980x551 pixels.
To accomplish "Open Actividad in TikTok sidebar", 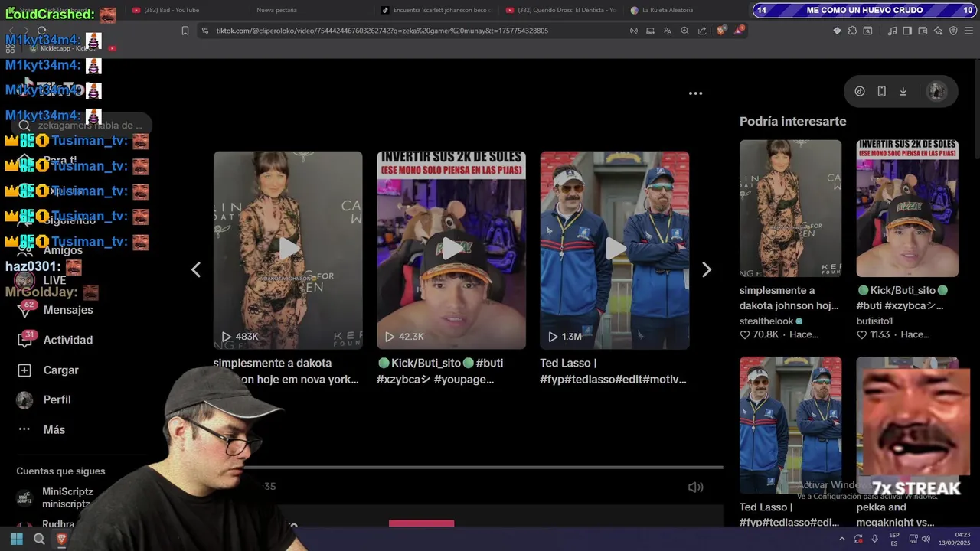I will (x=68, y=340).
